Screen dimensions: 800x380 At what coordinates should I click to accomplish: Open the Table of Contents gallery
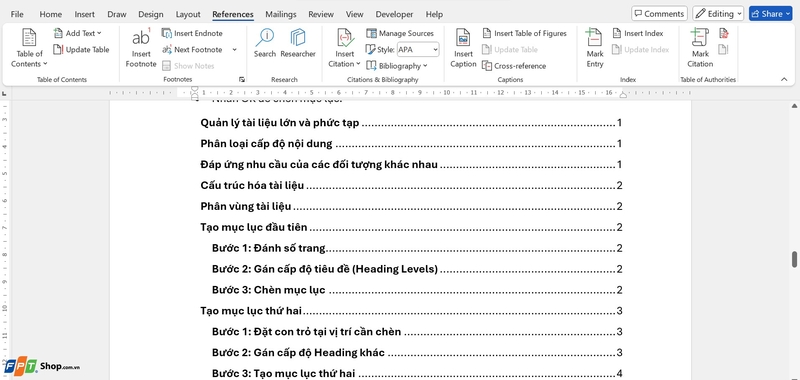pos(29,48)
